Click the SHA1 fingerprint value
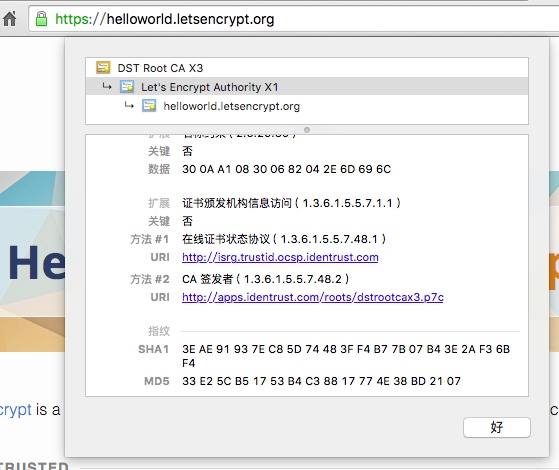 pos(346,356)
